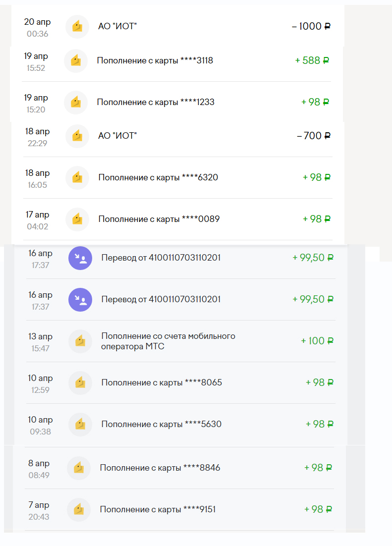
Task: Click the date 13 апр 15:47
Action: click(x=40, y=342)
